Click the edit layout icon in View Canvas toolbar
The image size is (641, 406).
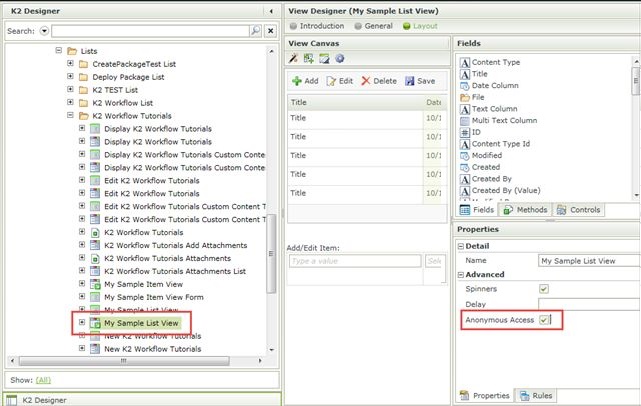[x=324, y=58]
